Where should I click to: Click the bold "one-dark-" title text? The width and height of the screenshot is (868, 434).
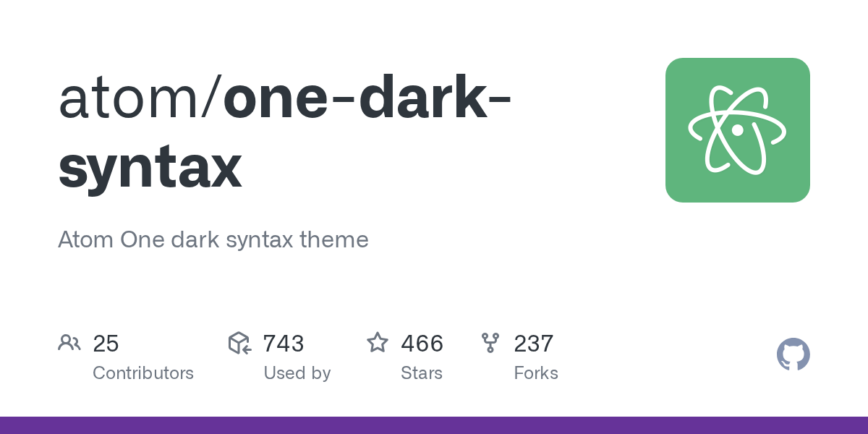[x=367, y=99]
